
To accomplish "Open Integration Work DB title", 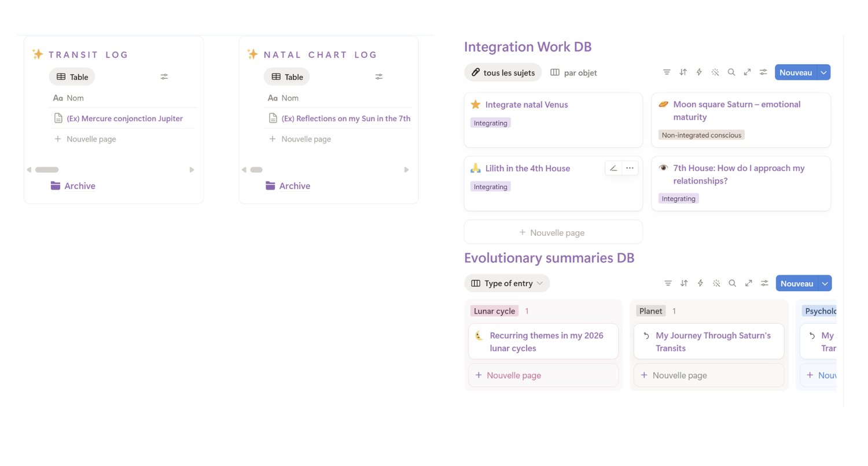I will pyautogui.click(x=528, y=47).
